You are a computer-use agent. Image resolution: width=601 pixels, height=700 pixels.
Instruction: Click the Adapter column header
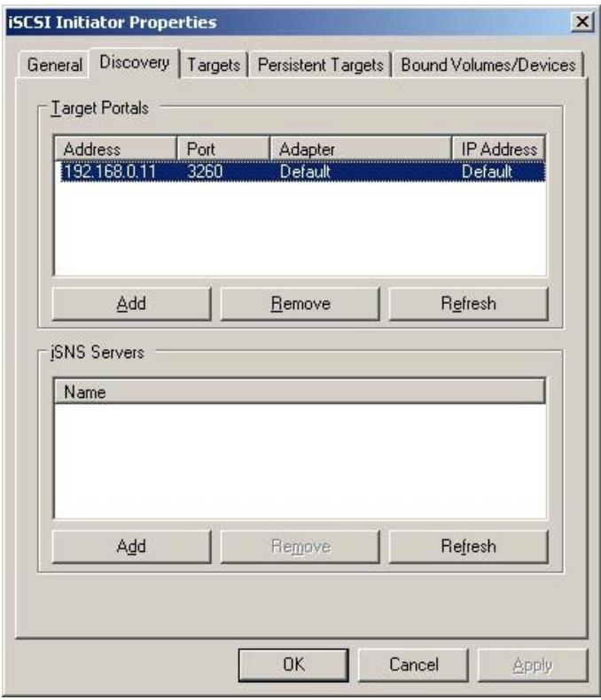(361, 149)
